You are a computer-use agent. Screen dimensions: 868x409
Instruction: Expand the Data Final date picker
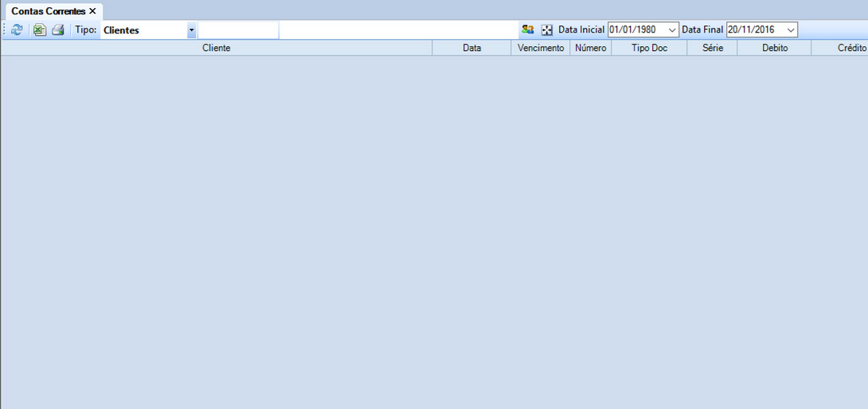point(791,30)
